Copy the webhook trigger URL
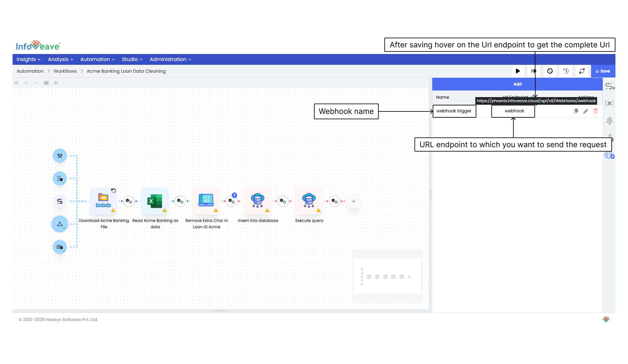628x364 pixels. click(x=576, y=111)
